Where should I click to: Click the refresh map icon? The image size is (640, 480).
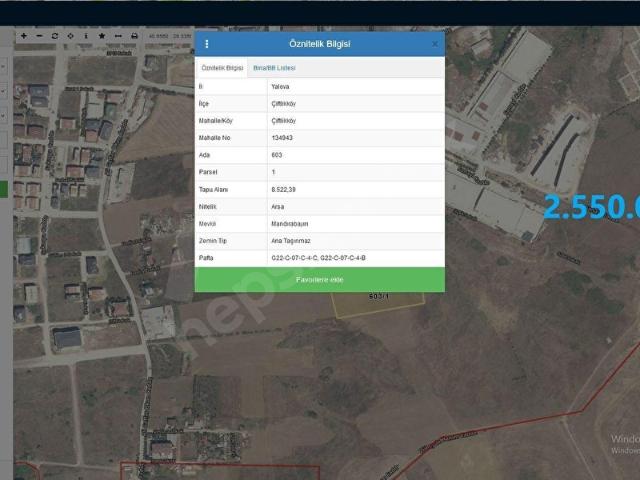[x=55, y=36]
